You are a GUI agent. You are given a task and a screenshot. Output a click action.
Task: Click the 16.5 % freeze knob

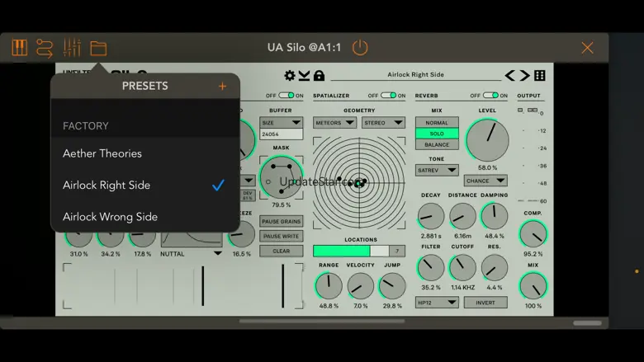241,234
